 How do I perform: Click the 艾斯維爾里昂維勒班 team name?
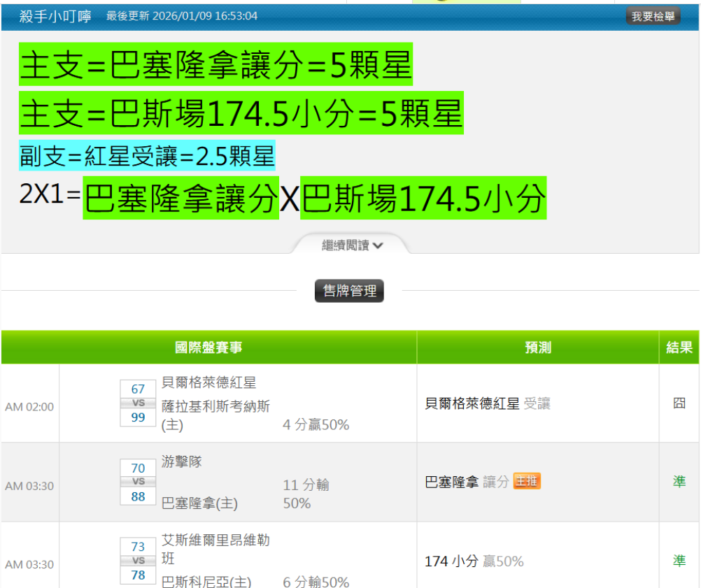215,549
